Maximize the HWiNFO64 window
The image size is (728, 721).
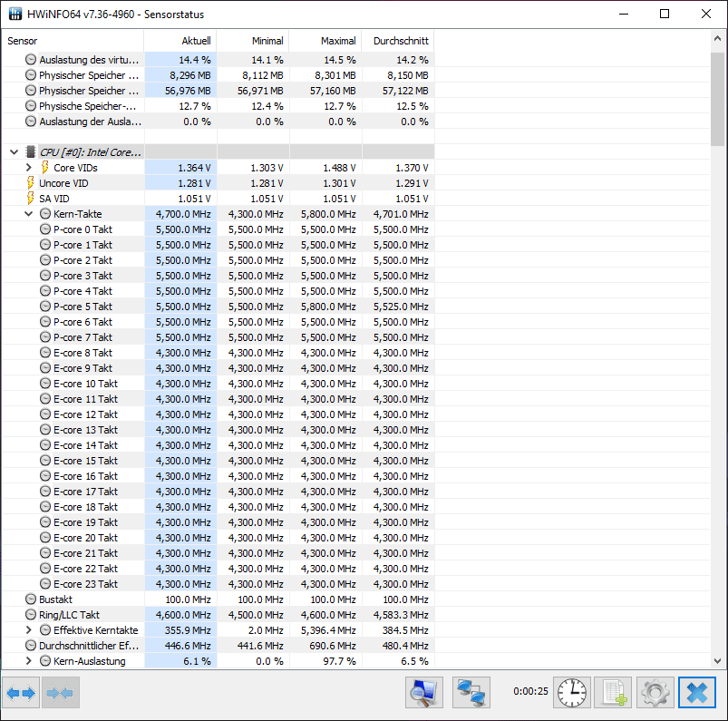(665, 14)
